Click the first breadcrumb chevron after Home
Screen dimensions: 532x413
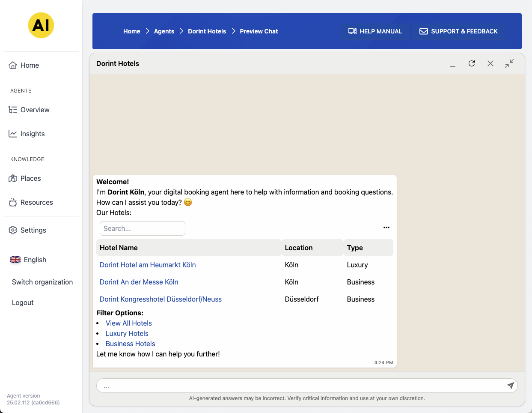[x=147, y=31]
